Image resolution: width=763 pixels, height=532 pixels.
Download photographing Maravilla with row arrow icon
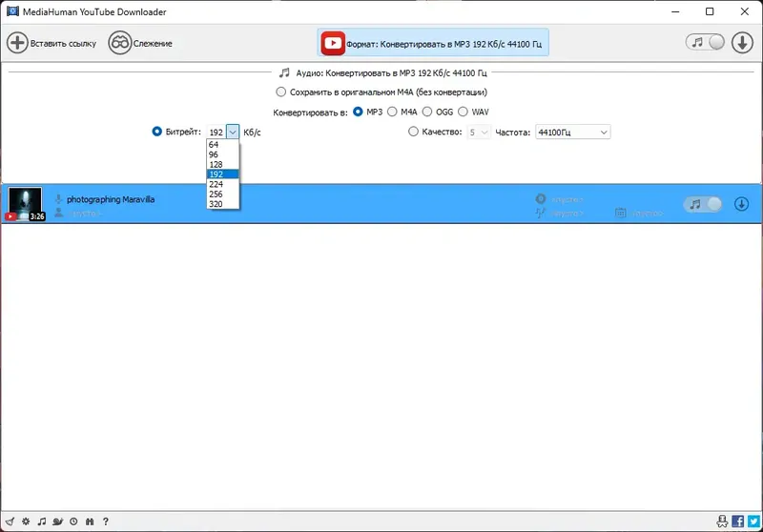coord(741,204)
